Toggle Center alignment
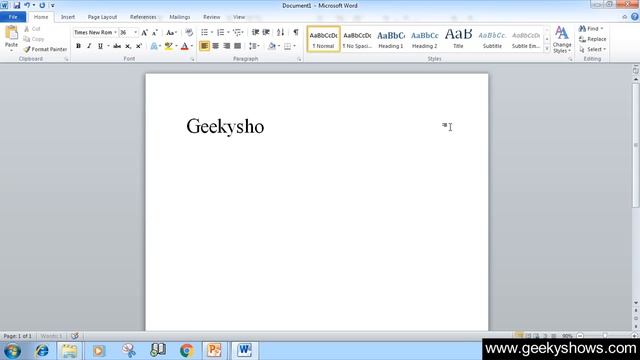This screenshot has width=640, height=360. (216, 46)
